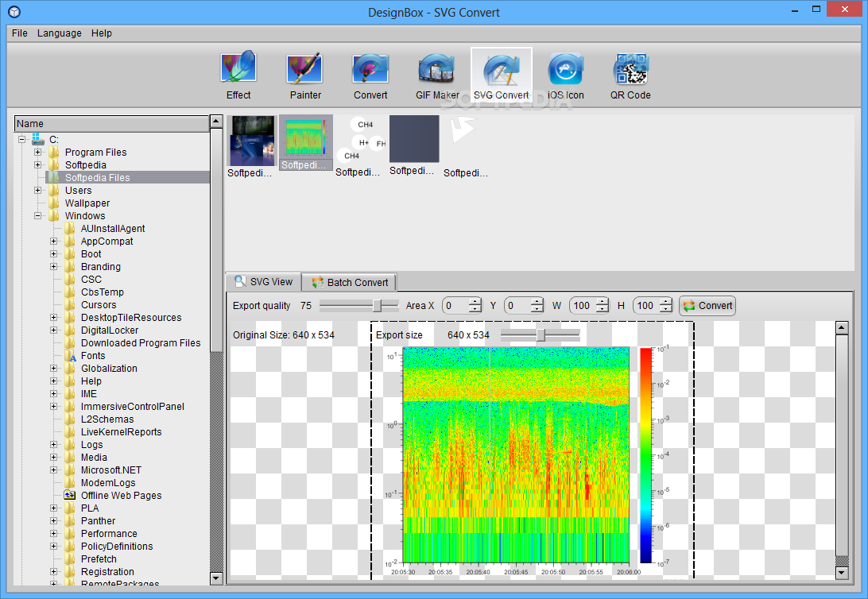Open the Painter tool
868x599 pixels.
(x=305, y=75)
